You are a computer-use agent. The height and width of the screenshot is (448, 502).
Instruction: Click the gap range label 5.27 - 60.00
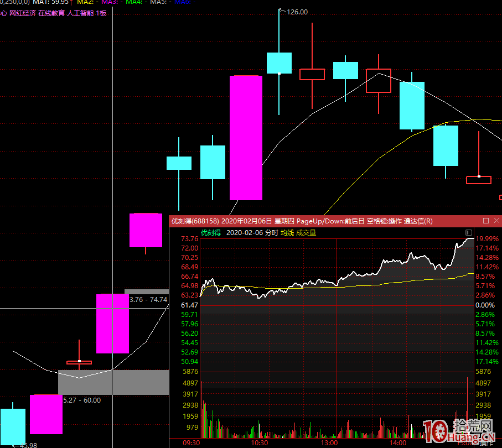coord(82,400)
